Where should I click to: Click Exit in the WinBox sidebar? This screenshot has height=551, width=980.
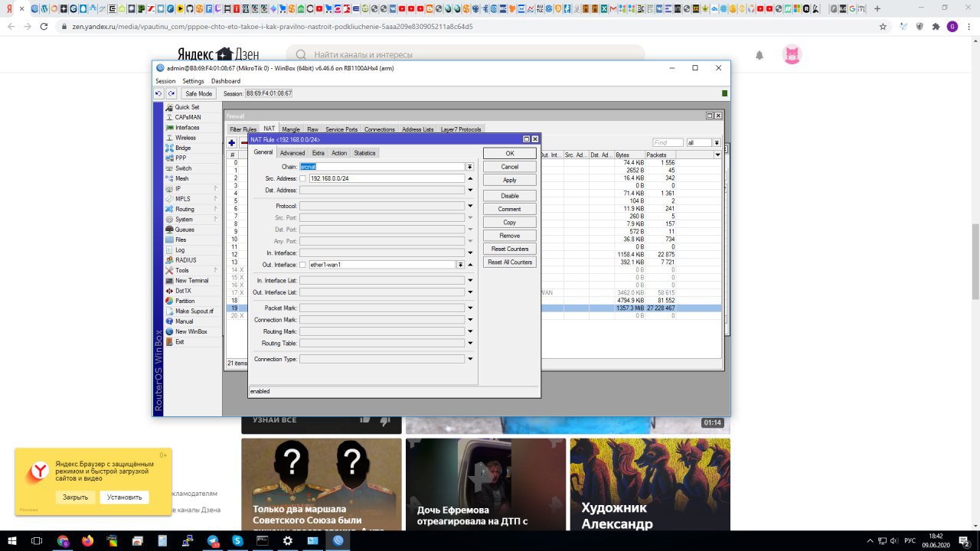click(179, 342)
